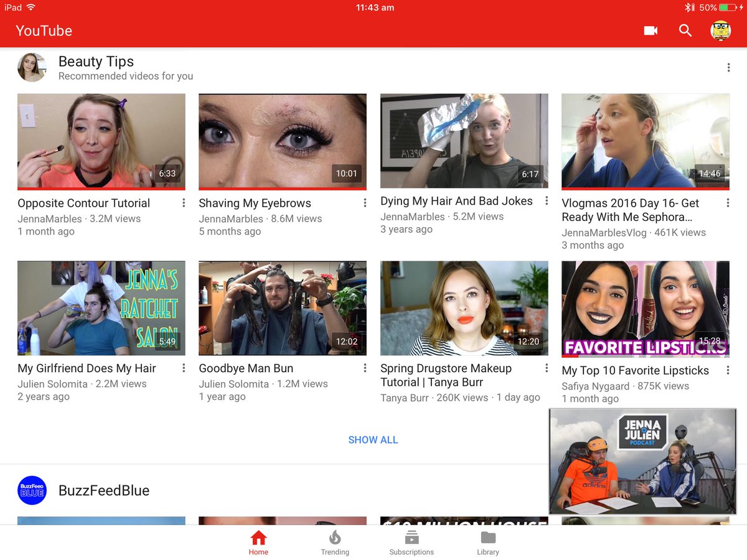
Task: Open options menu for Vlogmas 2016 Day 16
Action: pos(728,203)
